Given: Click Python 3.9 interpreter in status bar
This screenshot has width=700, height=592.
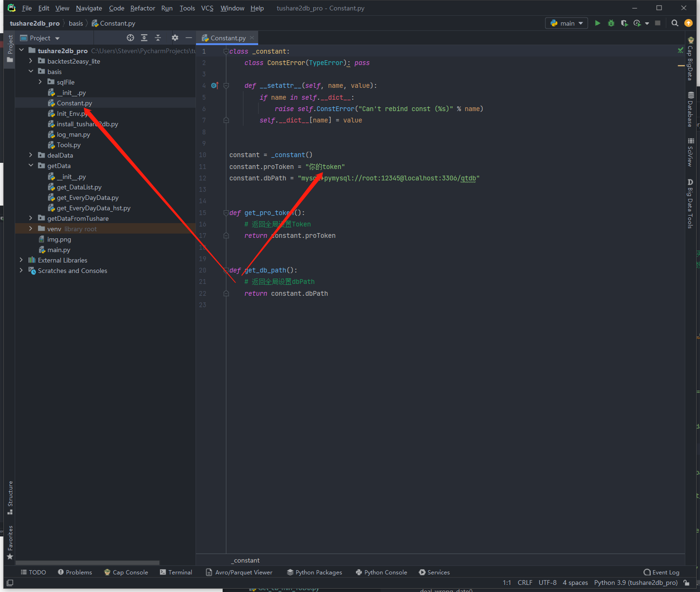Looking at the screenshot, I should click(635, 583).
